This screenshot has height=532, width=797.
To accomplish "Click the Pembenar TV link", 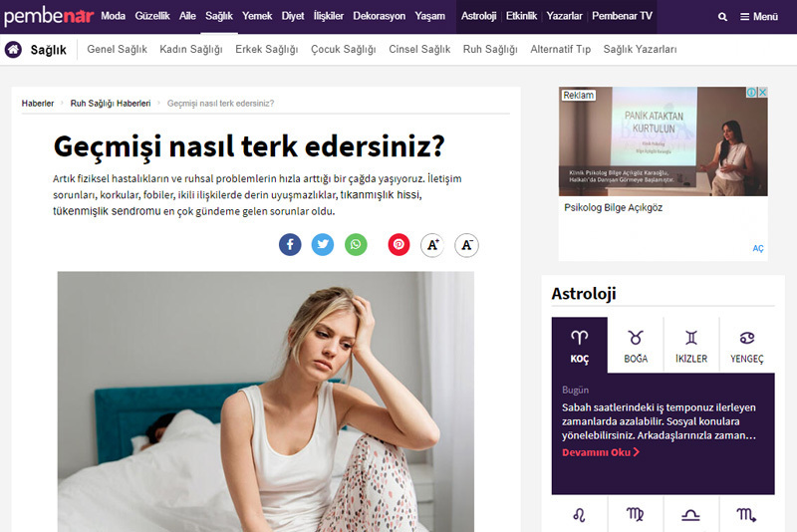I will click(622, 16).
